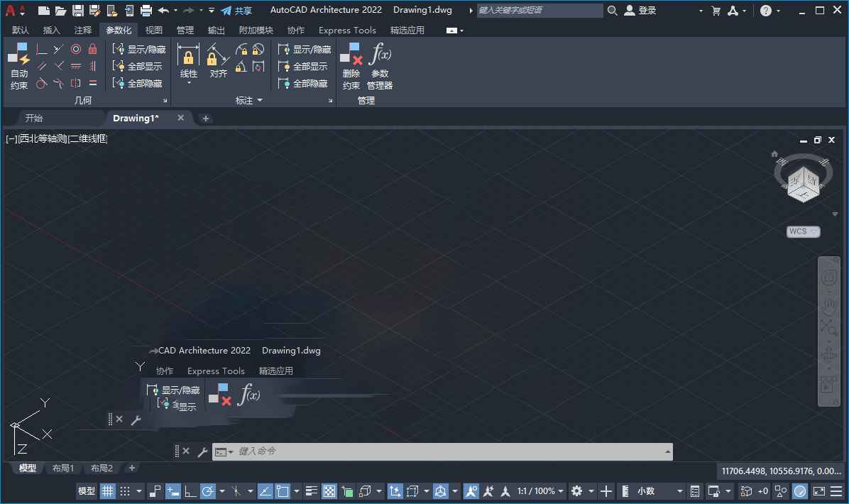Switch to the 注释 ribbon tab
Image resolution: width=849 pixels, height=504 pixels.
point(83,31)
